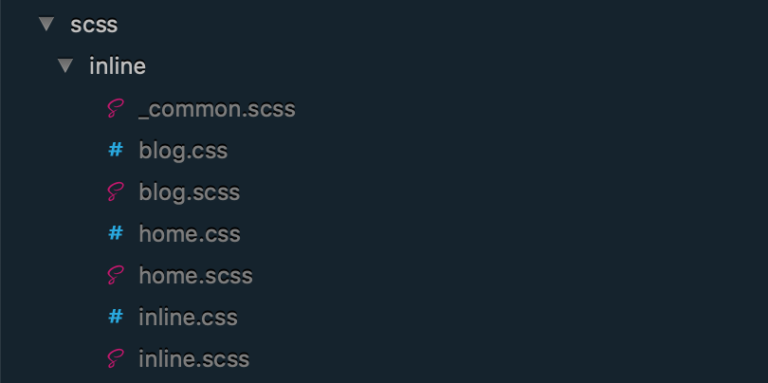The image size is (768, 383).
Task: Select the home.scss file entry
Action: (196, 275)
